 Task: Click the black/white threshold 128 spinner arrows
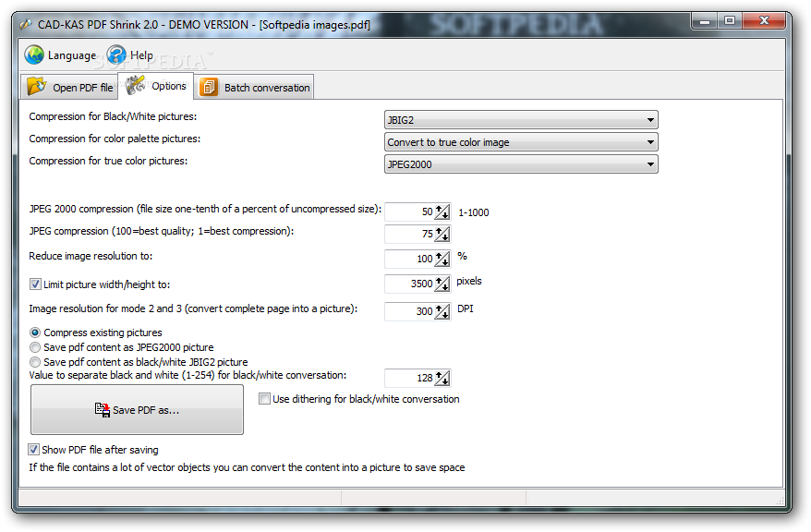click(x=442, y=379)
